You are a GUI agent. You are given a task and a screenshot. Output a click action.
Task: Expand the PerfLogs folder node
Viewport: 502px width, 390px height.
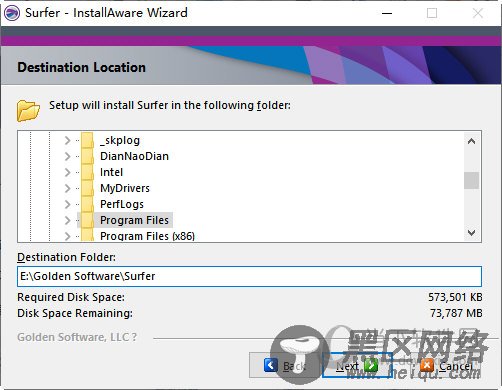[68, 204]
